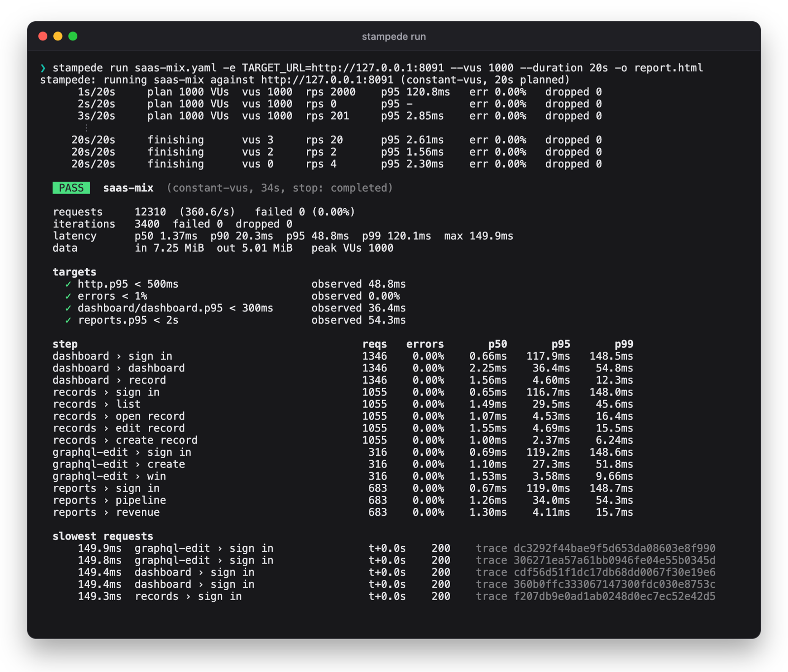Click the green zoom window button

pos(73,36)
